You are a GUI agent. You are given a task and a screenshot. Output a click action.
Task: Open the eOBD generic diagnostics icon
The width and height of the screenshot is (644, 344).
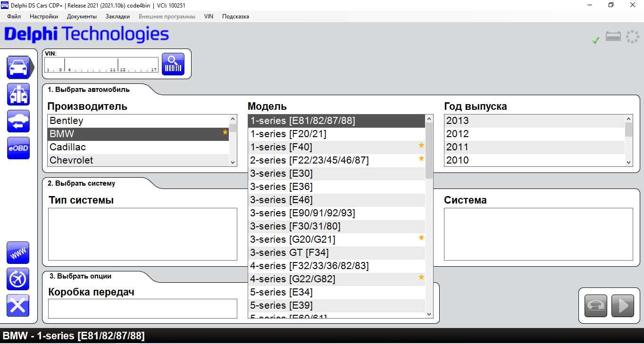18,148
